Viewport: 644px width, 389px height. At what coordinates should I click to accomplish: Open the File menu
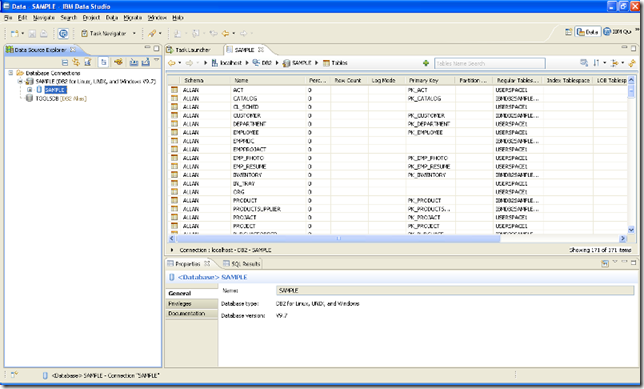click(8, 18)
